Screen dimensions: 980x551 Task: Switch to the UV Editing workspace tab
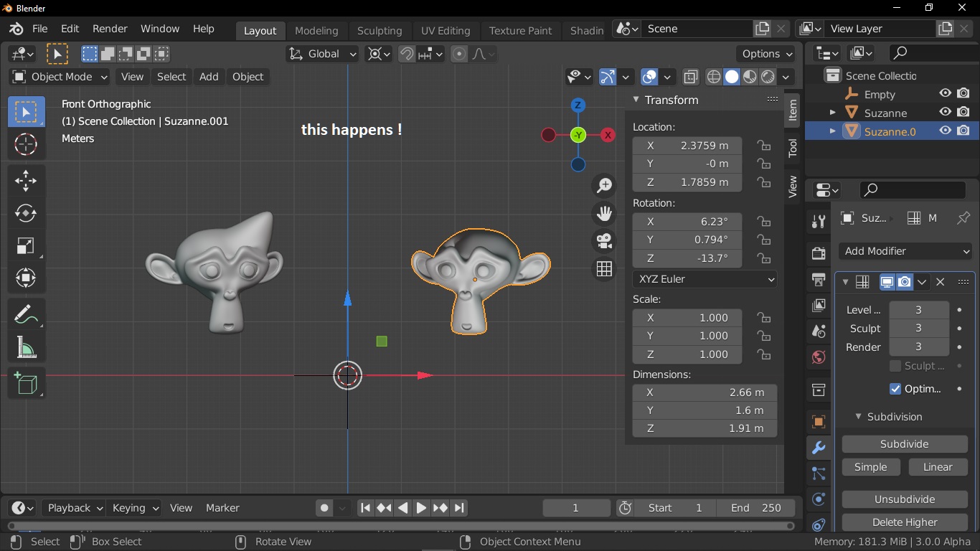point(446,30)
